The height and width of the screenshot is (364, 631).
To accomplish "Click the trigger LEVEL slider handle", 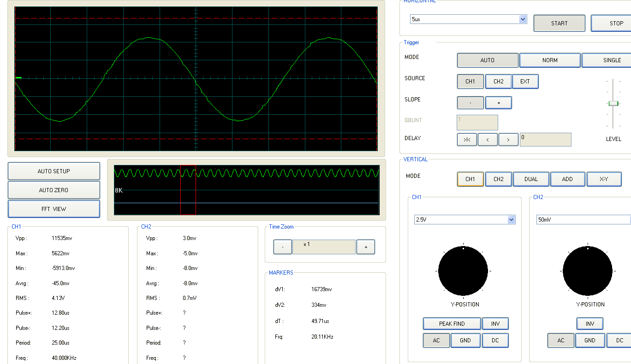I will pyautogui.click(x=613, y=103).
